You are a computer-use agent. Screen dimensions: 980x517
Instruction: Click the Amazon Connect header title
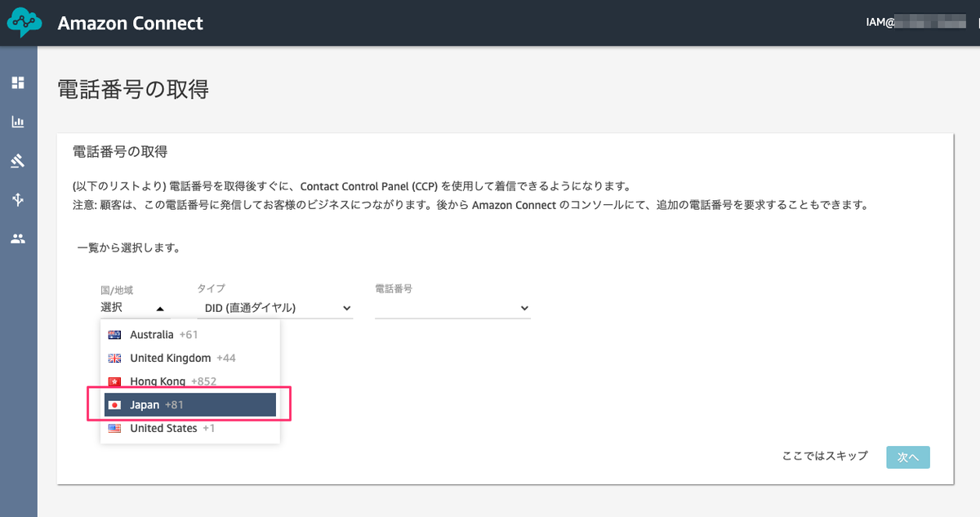point(131,23)
